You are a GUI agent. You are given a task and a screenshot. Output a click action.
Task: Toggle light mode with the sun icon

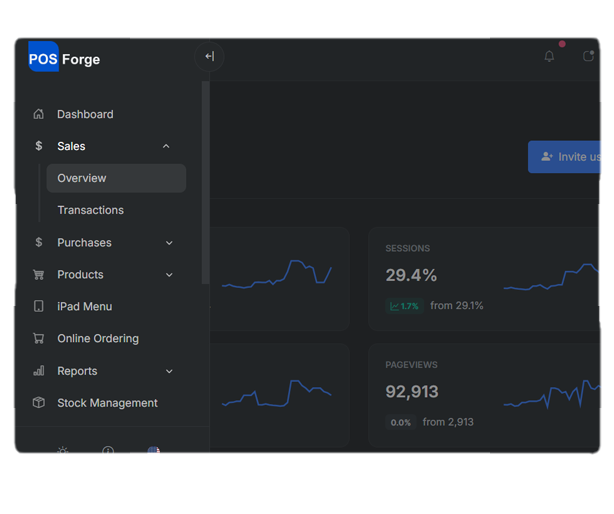pos(63,450)
